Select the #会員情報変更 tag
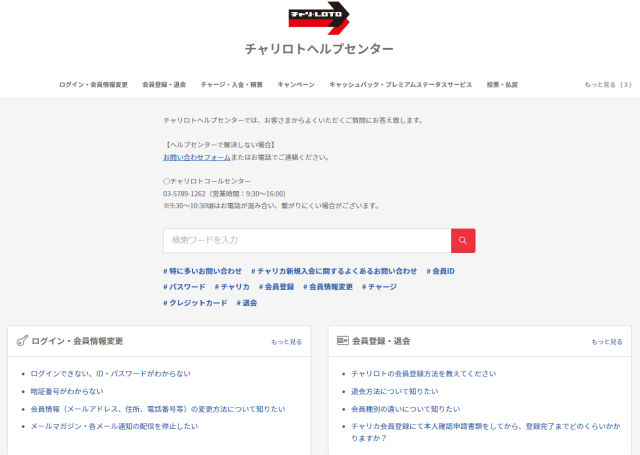The width and height of the screenshot is (640, 455). (328, 287)
